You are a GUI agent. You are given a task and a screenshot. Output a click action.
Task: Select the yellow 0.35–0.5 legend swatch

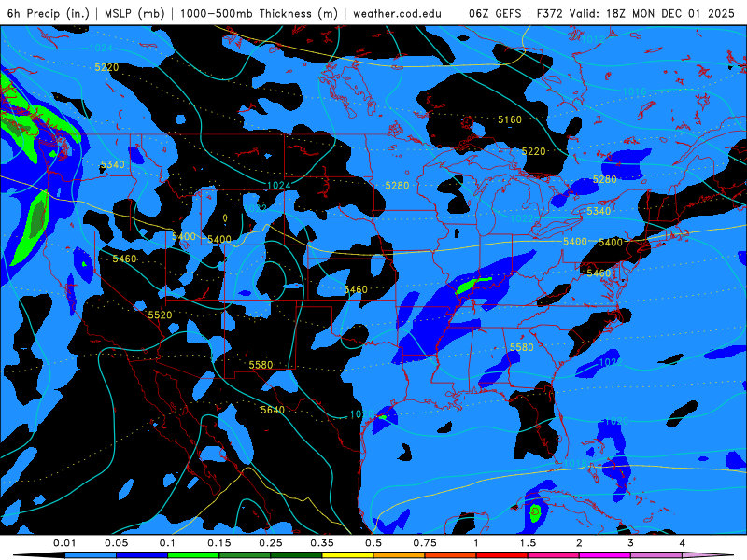coord(347,555)
